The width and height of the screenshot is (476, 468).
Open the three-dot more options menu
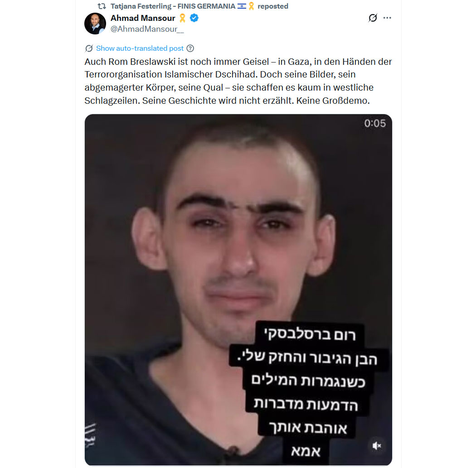(x=387, y=18)
